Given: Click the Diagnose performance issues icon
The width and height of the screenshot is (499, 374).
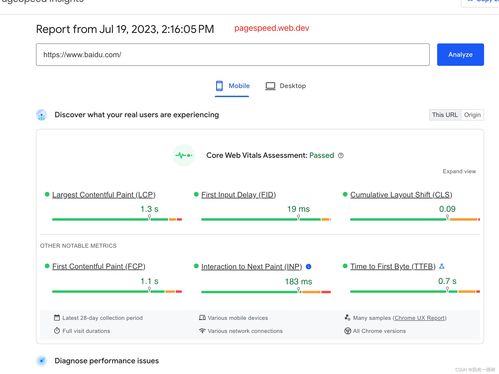Looking at the screenshot, I should (x=42, y=361).
